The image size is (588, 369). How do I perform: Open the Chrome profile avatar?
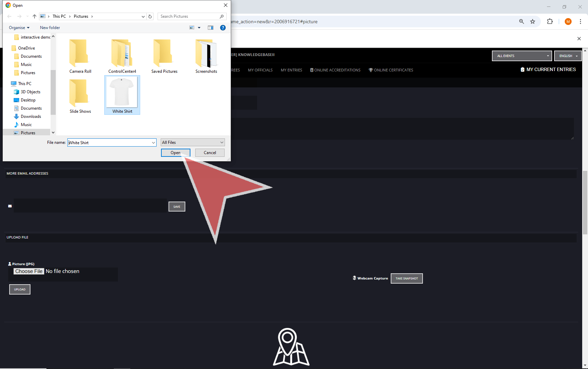pyautogui.click(x=568, y=22)
